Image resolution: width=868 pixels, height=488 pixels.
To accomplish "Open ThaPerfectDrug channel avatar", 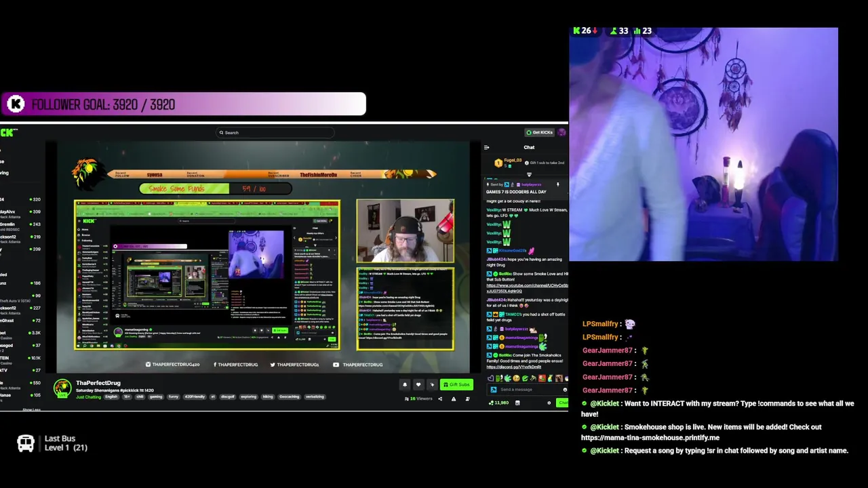I will tap(62, 388).
